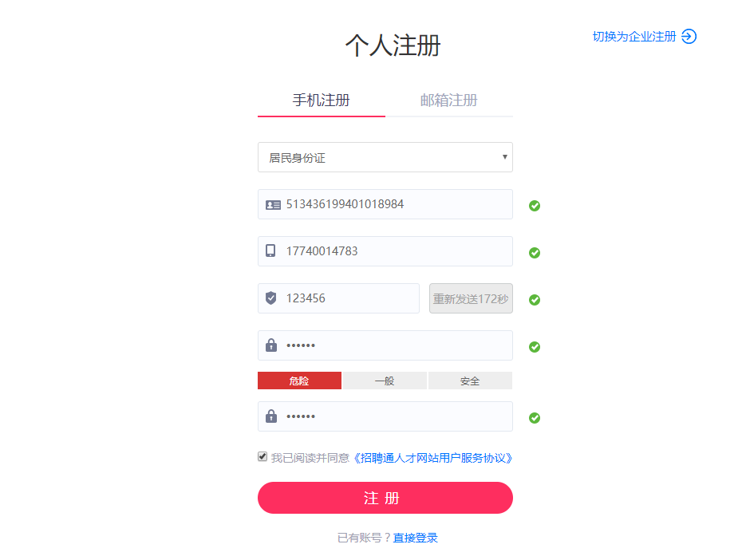Click the red 危险 password strength indicator
Viewport: 746px width, 560px height.
[299, 381]
